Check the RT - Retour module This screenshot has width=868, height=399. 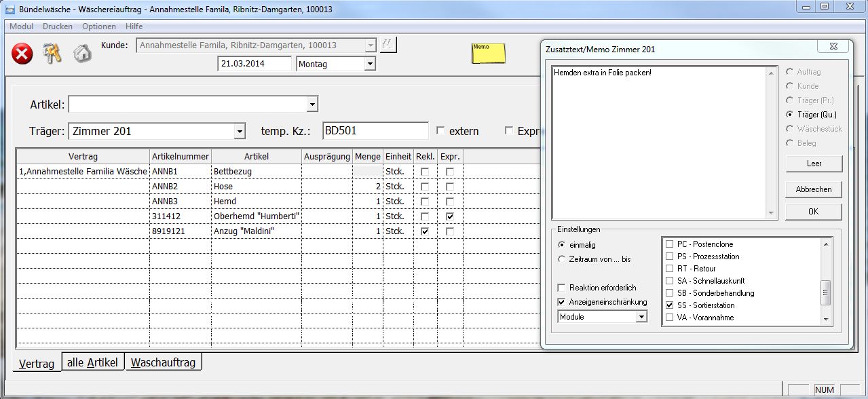tap(670, 269)
